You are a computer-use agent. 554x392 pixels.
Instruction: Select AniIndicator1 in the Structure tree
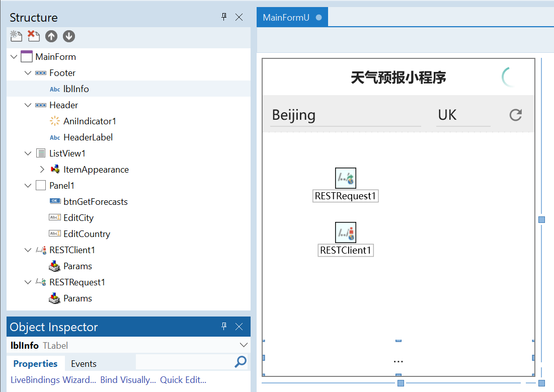click(90, 121)
